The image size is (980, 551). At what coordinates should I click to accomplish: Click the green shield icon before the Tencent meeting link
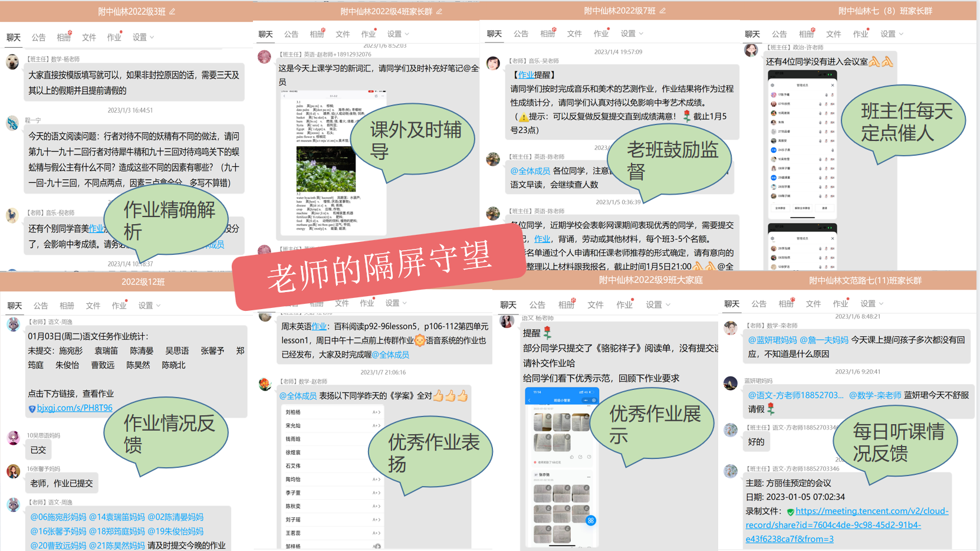tap(790, 512)
